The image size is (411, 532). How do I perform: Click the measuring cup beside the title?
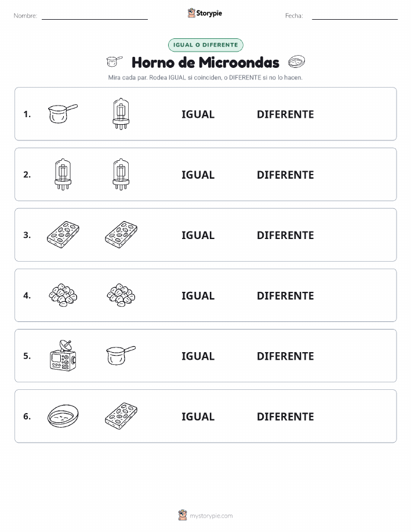click(x=114, y=61)
